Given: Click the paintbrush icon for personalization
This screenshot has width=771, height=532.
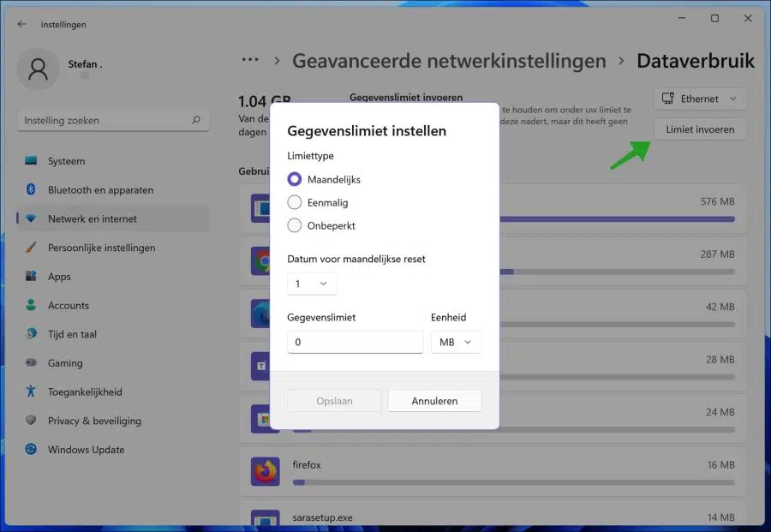Looking at the screenshot, I should click(31, 247).
